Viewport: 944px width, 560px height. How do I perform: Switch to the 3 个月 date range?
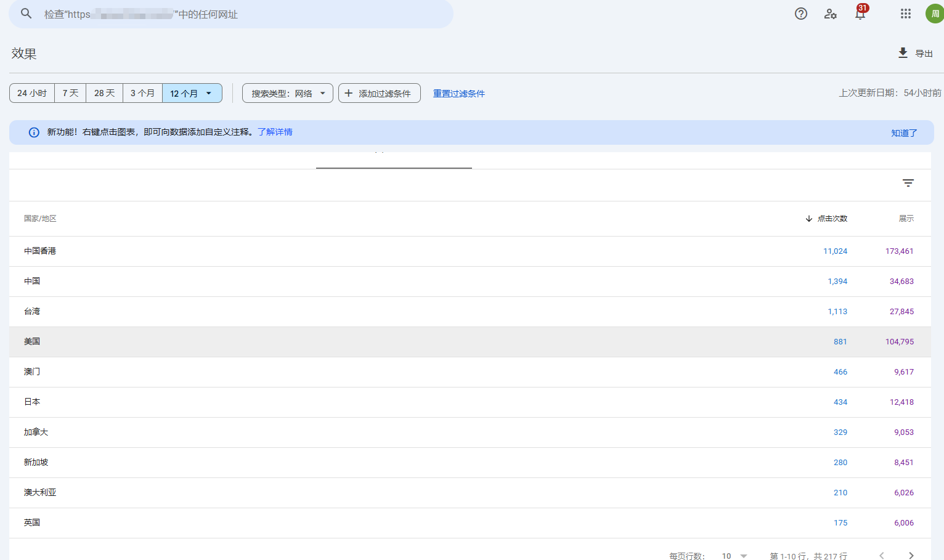(x=142, y=93)
